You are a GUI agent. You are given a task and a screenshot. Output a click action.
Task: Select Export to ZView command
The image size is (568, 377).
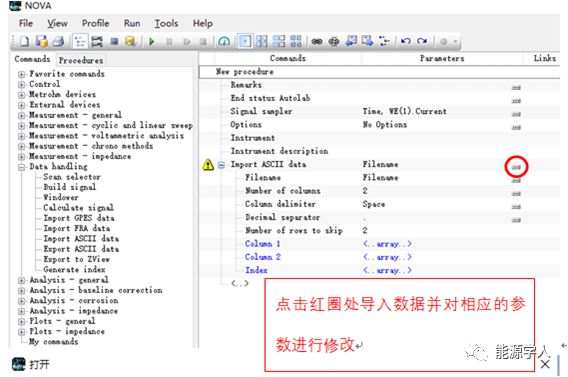(76, 259)
